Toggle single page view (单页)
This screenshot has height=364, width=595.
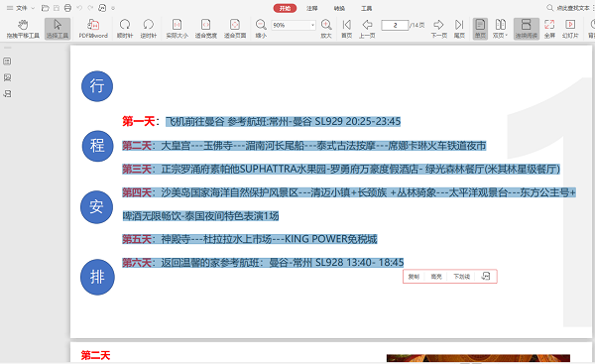pyautogui.click(x=480, y=29)
